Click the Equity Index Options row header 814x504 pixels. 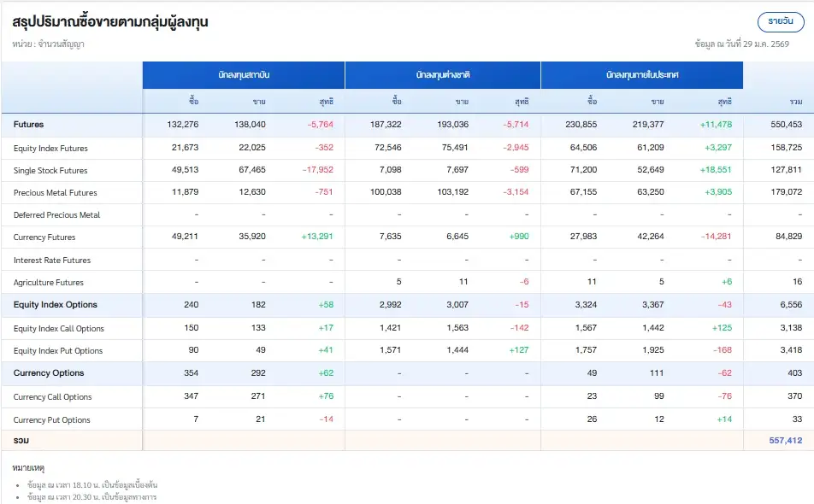[x=55, y=305]
